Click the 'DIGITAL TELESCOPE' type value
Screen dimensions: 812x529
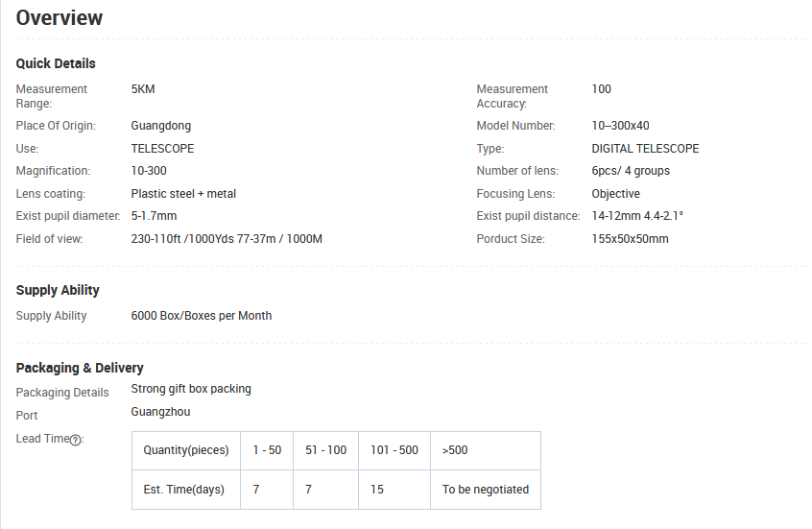[x=645, y=149]
